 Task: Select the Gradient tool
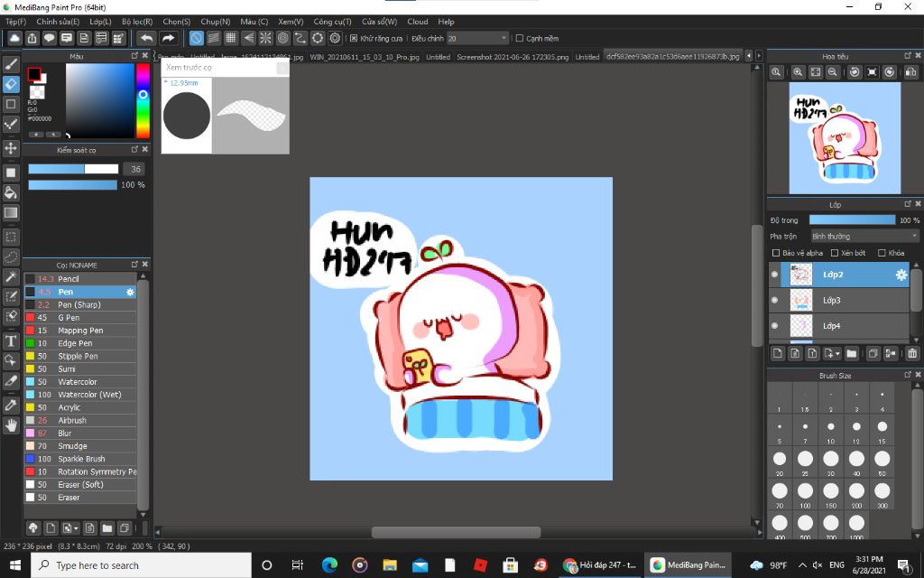pyautogui.click(x=11, y=213)
